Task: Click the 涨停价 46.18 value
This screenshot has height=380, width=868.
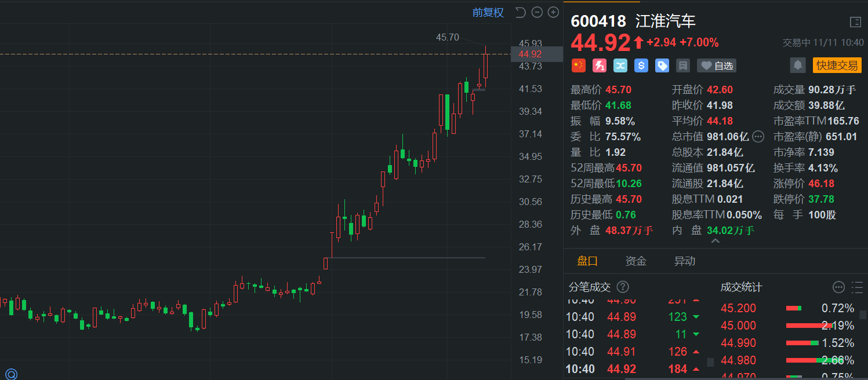Action: pyautogui.click(x=822, y=184)
